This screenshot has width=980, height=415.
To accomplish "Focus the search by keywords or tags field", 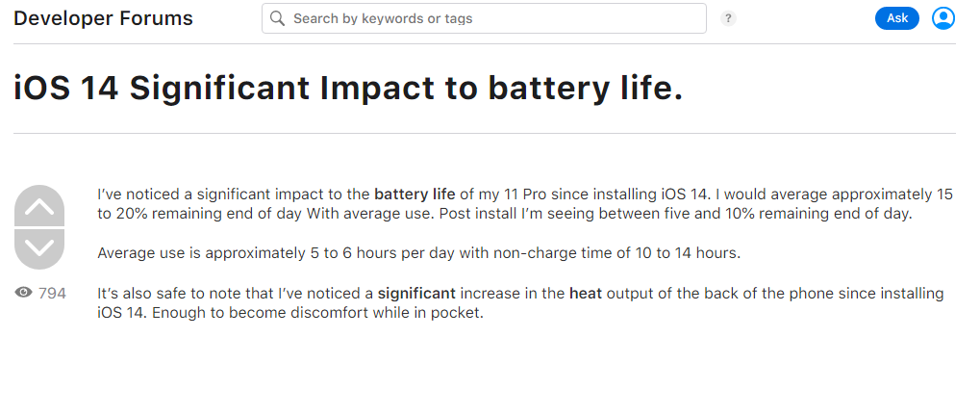I will 490,18.
